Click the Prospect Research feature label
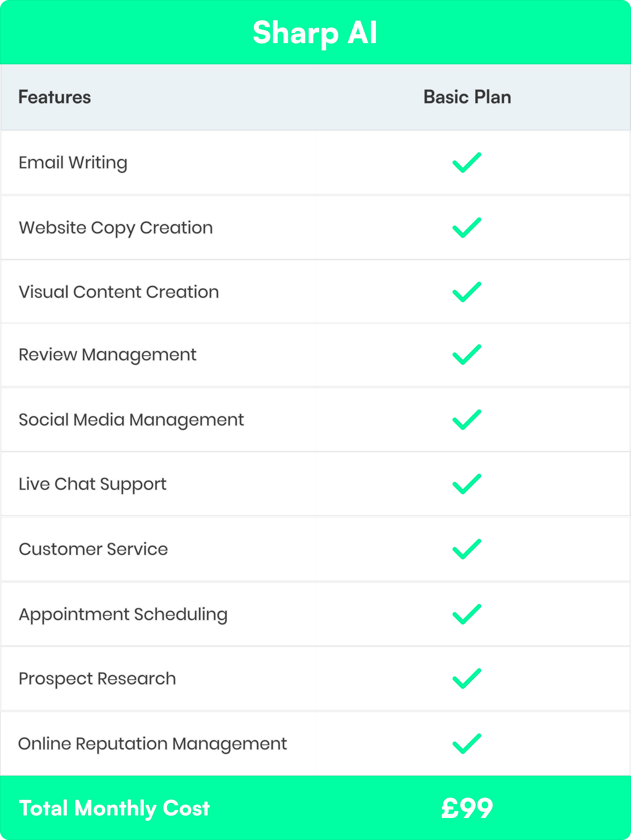The width and height of the screenshot is (631, 840). coord(97,679)
